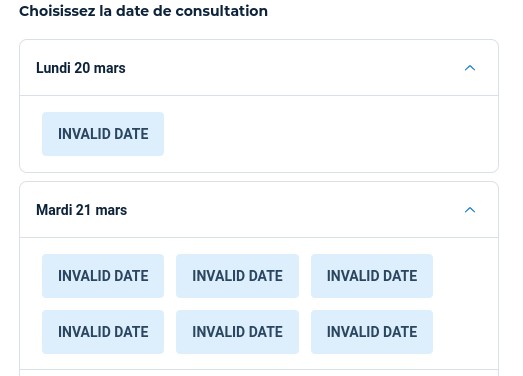523x376 pixels.
Task: Collapse Mardi 21 mars using its chevron
Action: 470,210
